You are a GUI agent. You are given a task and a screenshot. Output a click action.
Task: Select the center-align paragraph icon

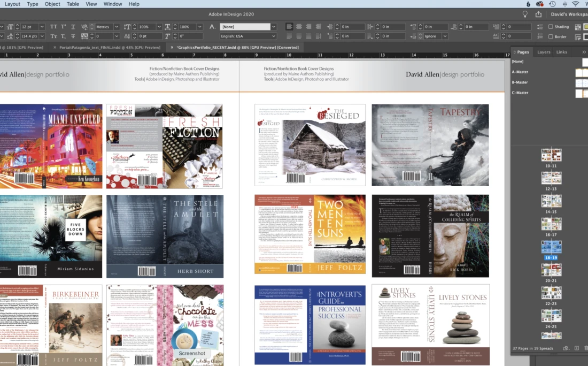click(x=299, y=26)
